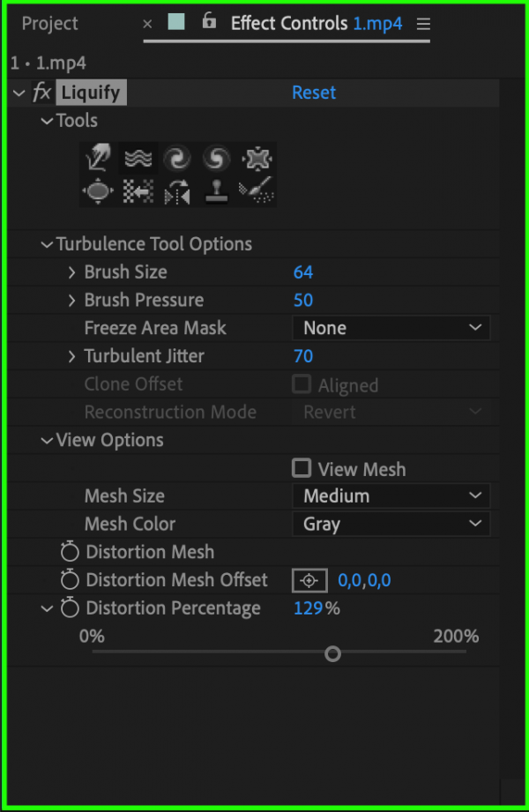Toggle the Aligned checkbox
529x812 pixels.
click(x=301, y=384)
